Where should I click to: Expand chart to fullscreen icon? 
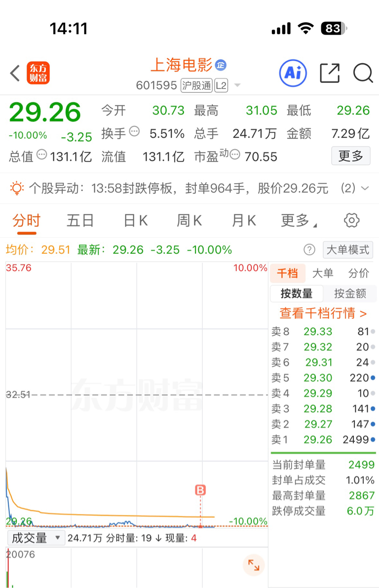point(254,565)
